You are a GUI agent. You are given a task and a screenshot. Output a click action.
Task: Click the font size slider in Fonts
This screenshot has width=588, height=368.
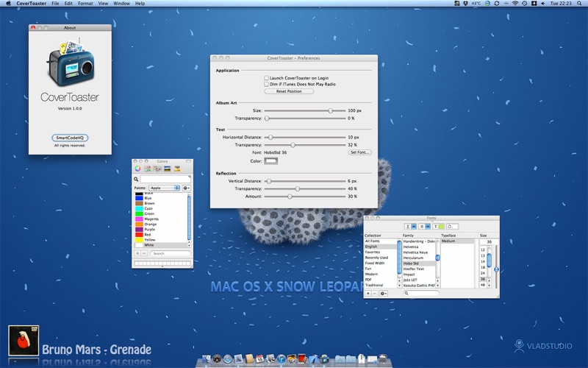(496, 266)
